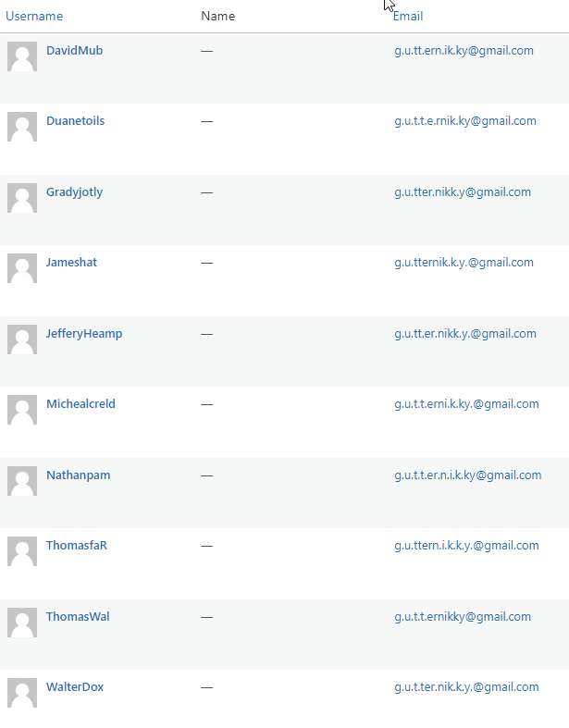Open the DavidMub username link
Screen dimensions: 569x728
74,51
